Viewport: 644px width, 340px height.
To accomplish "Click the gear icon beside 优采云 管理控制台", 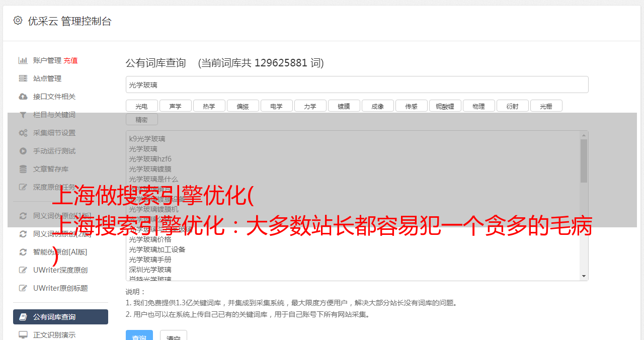I will pyautogui.click(x=18, y=21).
